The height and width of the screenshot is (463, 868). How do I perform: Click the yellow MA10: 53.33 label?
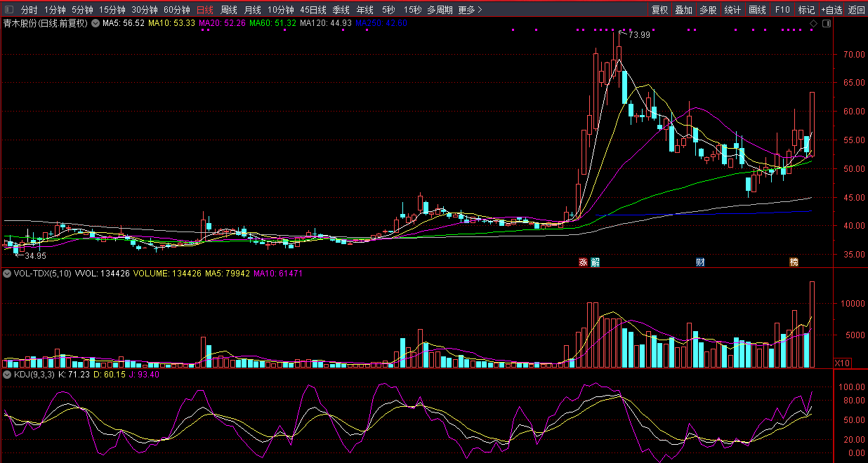[172, 23]
